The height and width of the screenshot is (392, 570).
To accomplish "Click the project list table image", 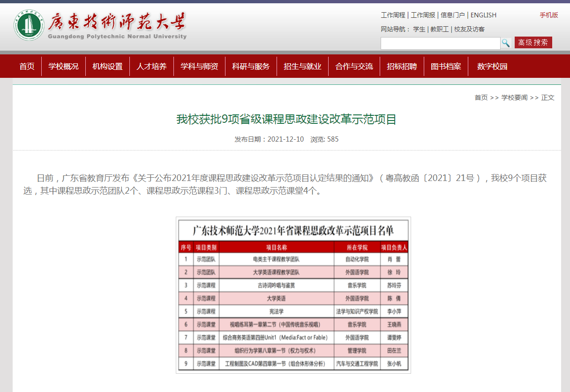I will [293, 295].
